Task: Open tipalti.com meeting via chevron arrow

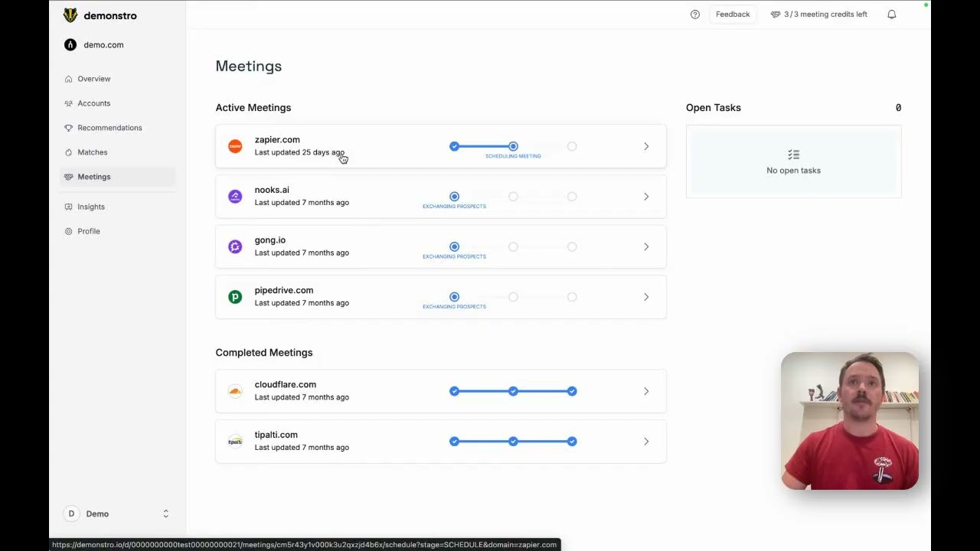Action: click(646, 442)
